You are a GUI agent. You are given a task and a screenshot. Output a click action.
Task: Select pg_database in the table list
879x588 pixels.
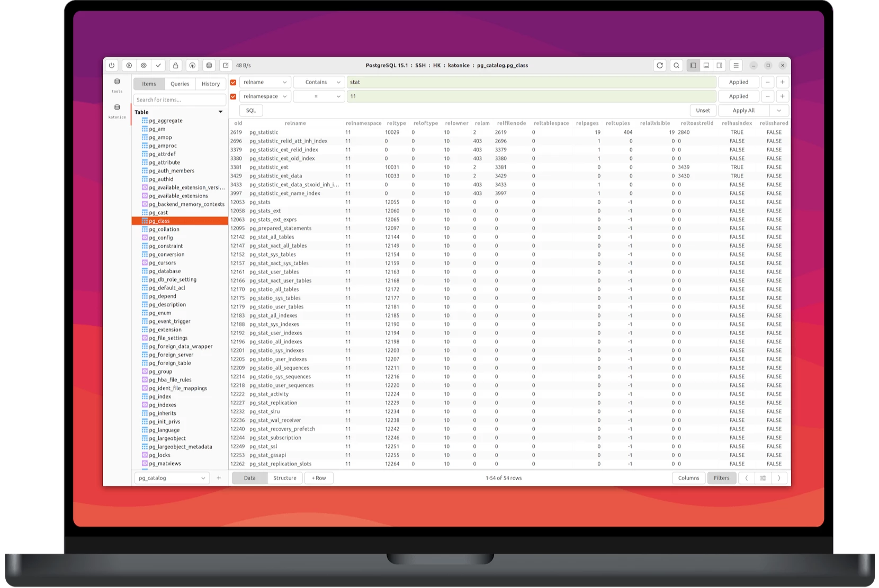tap(165, 271)
